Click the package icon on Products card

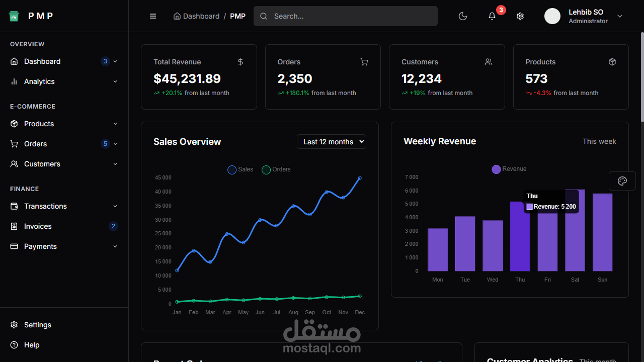point(612,62)
